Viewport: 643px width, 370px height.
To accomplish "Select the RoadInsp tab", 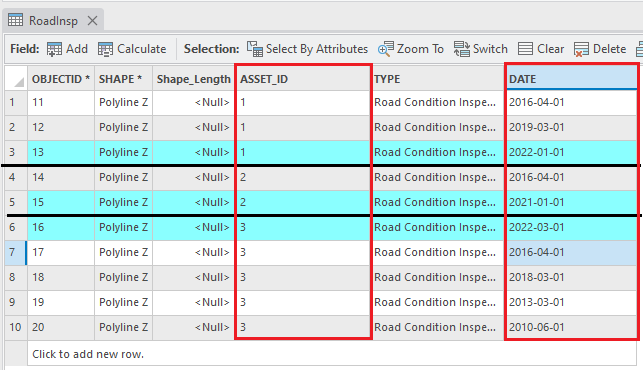I will tap(53, 21).
